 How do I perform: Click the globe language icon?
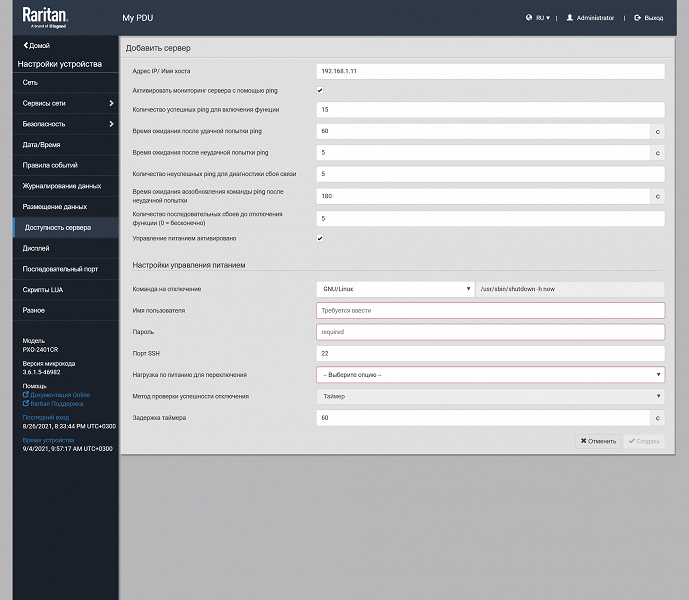[529, 18]
